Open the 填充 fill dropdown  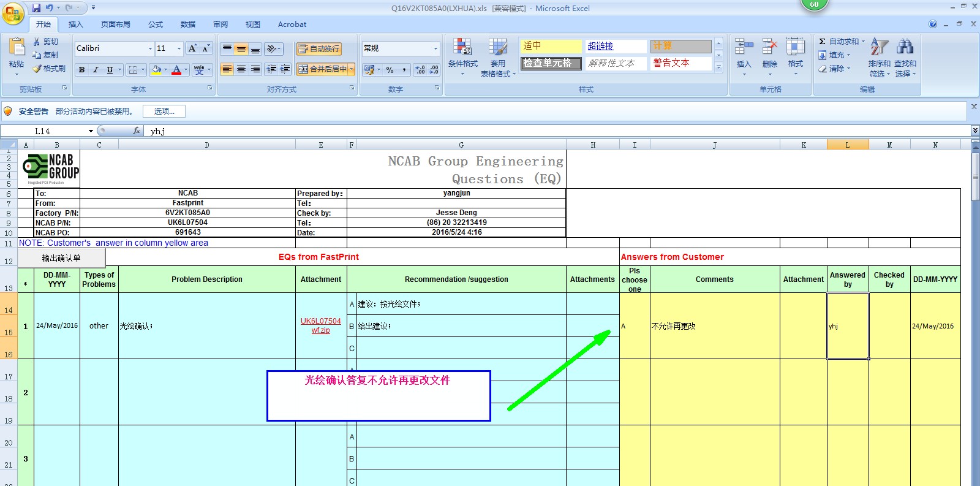point(834,55)
